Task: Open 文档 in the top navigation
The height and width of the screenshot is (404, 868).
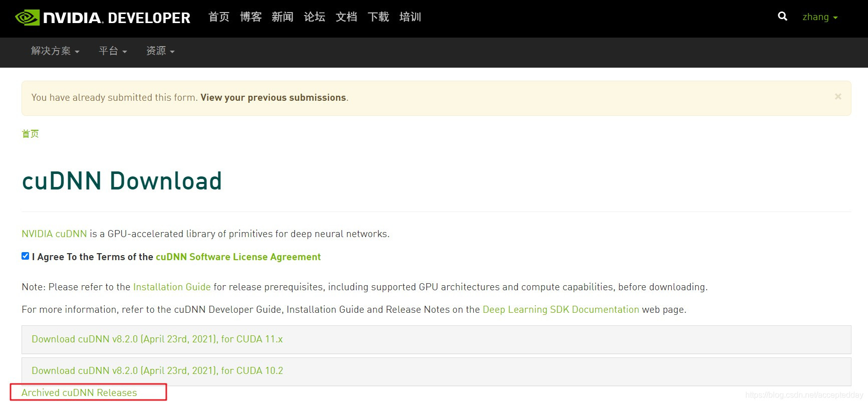Action: 346,17
